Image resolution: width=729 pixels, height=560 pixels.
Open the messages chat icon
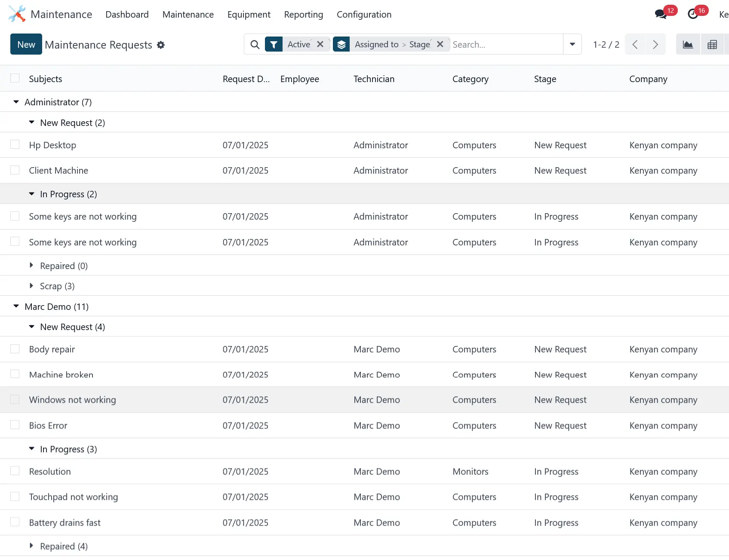pyautogui.click(x=660, y=14)
